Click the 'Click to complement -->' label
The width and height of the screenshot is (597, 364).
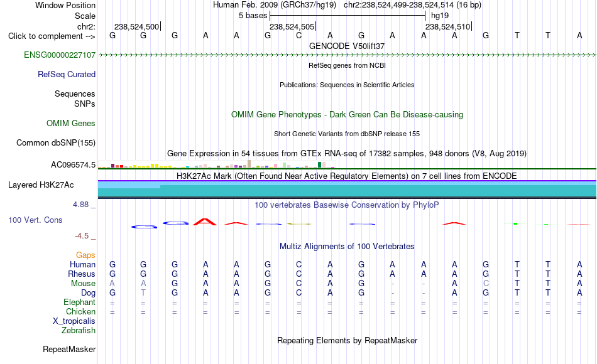52,36
